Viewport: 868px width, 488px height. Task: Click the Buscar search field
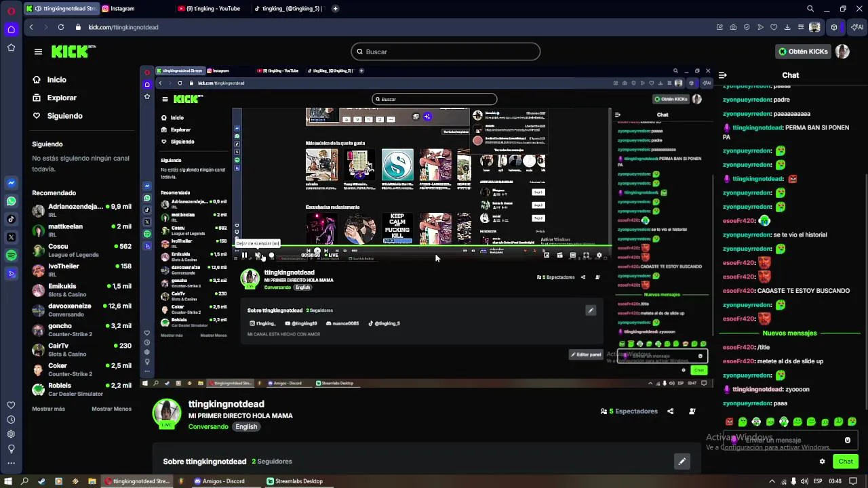(446, 52)
